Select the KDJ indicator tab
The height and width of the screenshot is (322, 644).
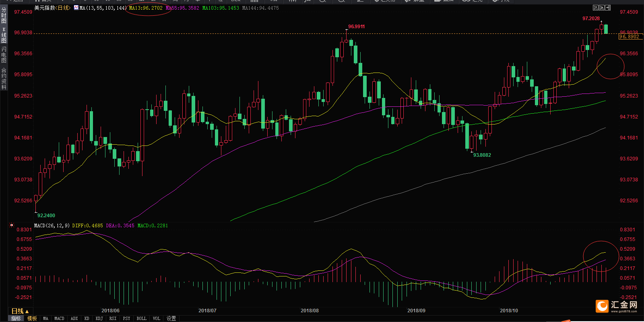pyautogui.click(x=99, y=318)
